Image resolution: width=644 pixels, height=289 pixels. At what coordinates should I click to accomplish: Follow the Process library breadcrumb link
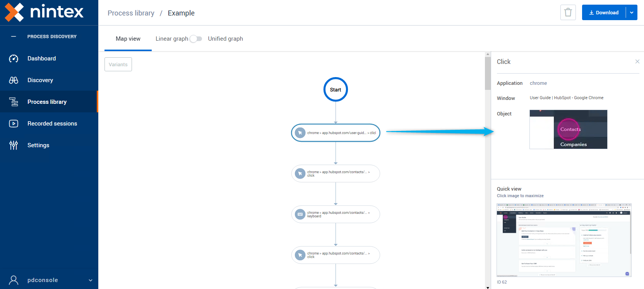point(131,13)
